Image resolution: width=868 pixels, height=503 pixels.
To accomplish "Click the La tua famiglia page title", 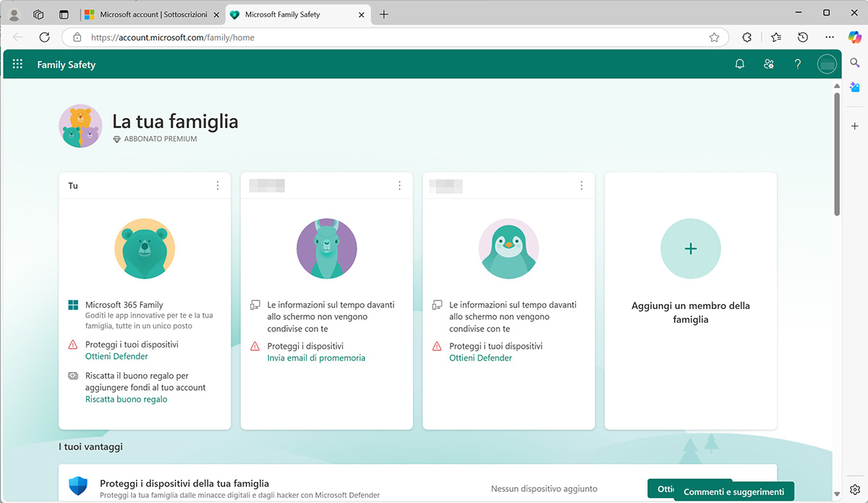I will click(175, 121).
